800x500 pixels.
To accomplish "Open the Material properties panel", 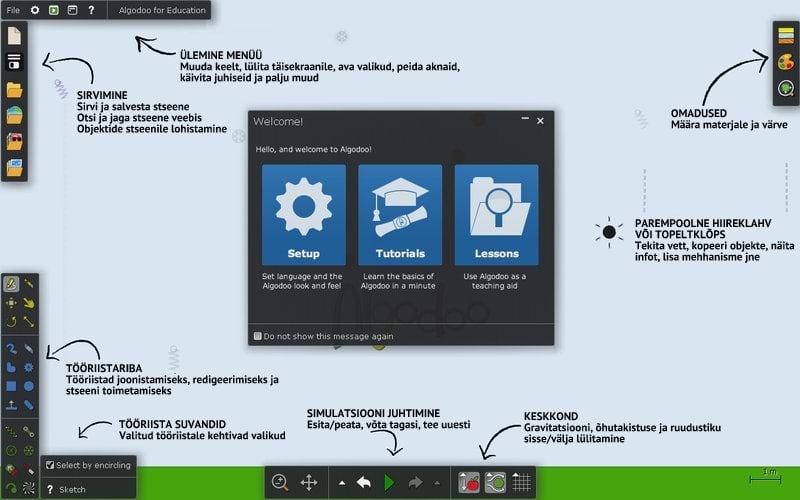I will pyautogui.click(x=786, y=35).
